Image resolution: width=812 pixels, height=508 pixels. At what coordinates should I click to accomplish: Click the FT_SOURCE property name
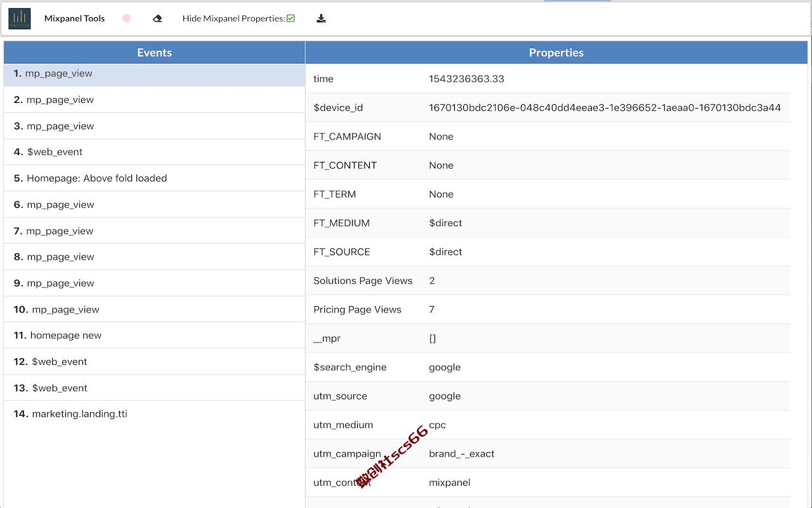(342, 251)
